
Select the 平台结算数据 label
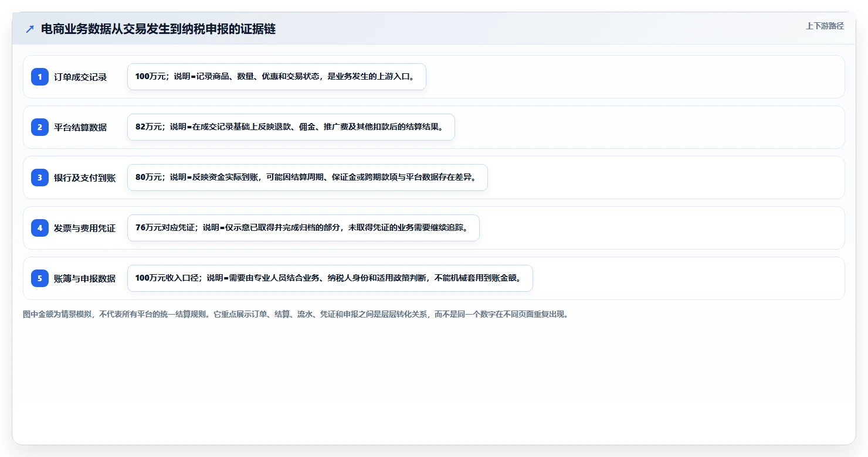[x=80, y=127]
